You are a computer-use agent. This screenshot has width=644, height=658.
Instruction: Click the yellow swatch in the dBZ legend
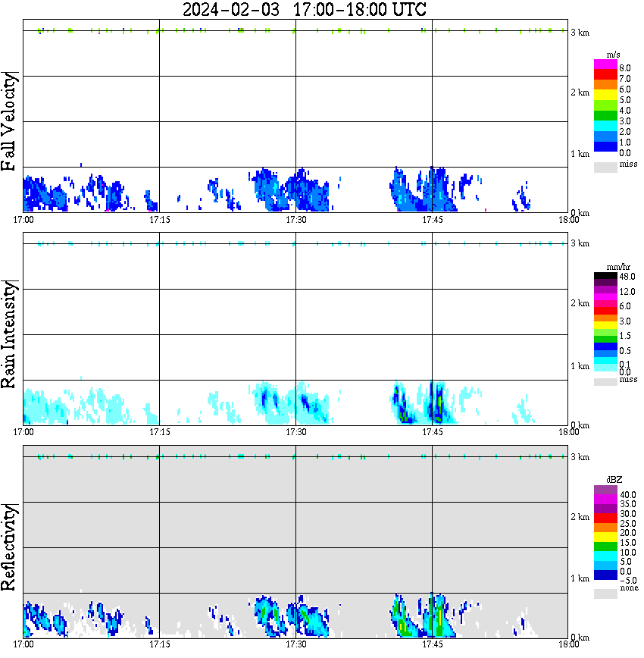[x=605, y=537]
